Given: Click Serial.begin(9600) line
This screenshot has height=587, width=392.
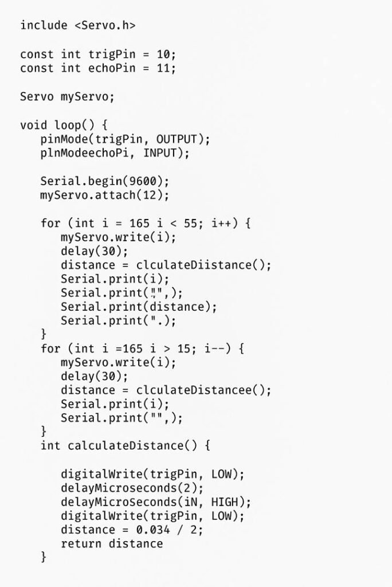Looking at the screenshot, I should 105,182.
